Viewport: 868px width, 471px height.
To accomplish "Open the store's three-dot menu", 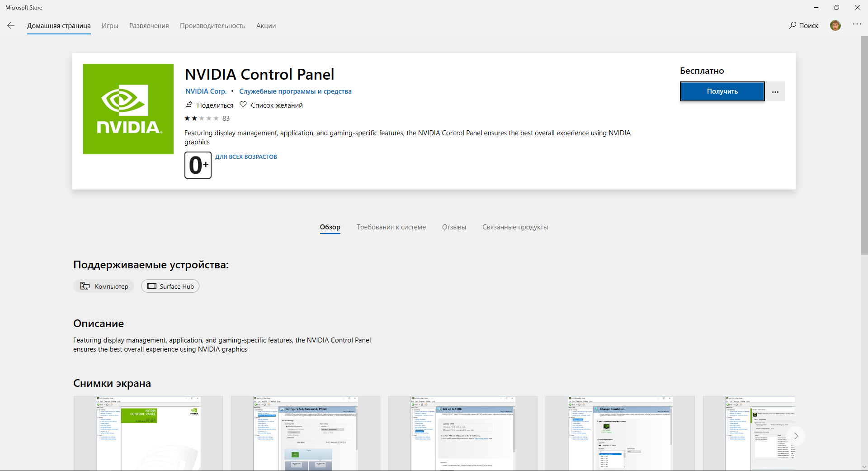I will pyautogui.click(x=857, y=24).
